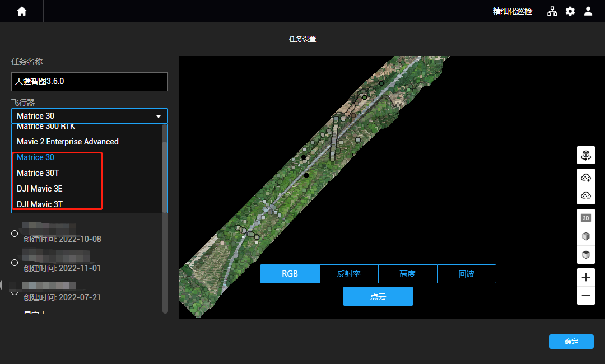
Task: Switch to the 反射率 display tab
Action: coord(348,274)
